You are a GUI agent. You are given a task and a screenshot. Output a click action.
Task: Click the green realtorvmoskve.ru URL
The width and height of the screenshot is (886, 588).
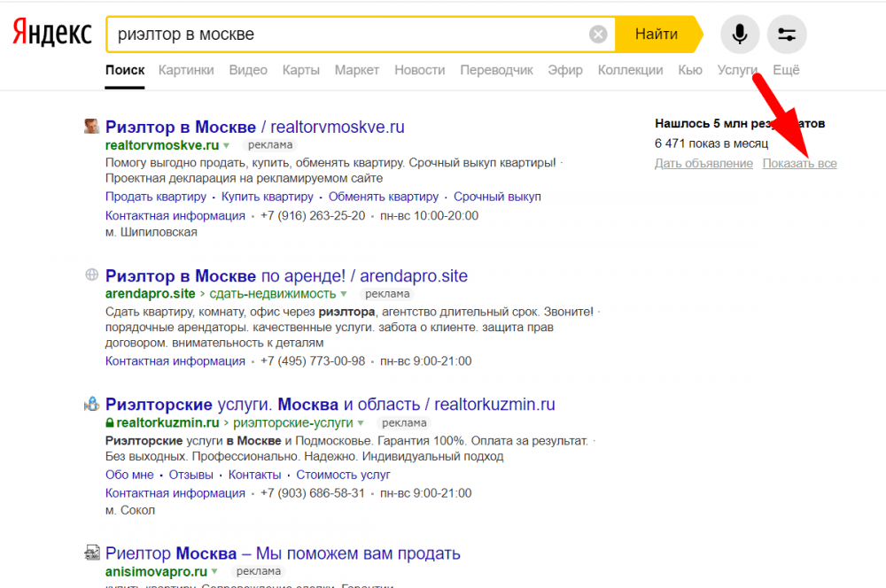point(162,145)
